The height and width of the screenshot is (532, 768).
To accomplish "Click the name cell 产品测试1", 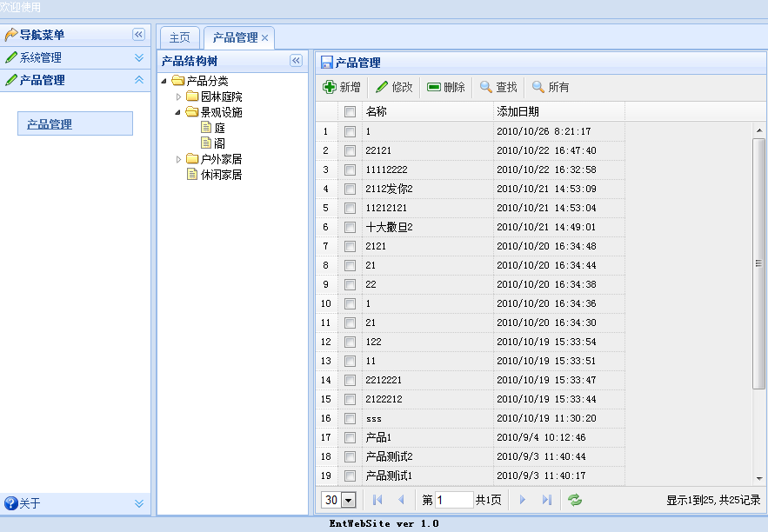I will point(427,475).
